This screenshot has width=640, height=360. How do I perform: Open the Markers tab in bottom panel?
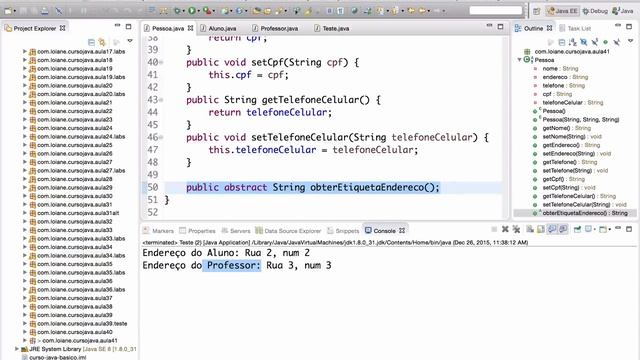click(158, 231)
